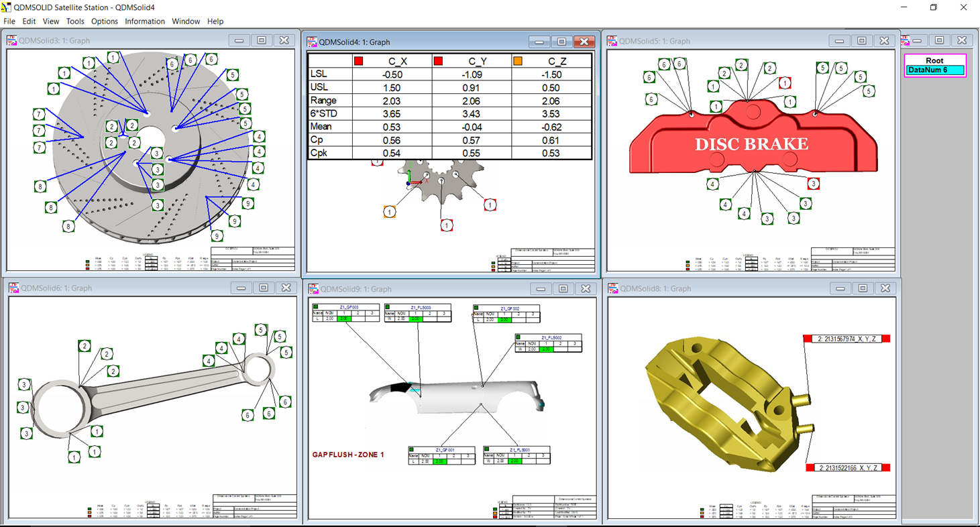The image size is (980, 527).
Task: Click the QDMSolid5 window document icon
Action: click(612, 41)
